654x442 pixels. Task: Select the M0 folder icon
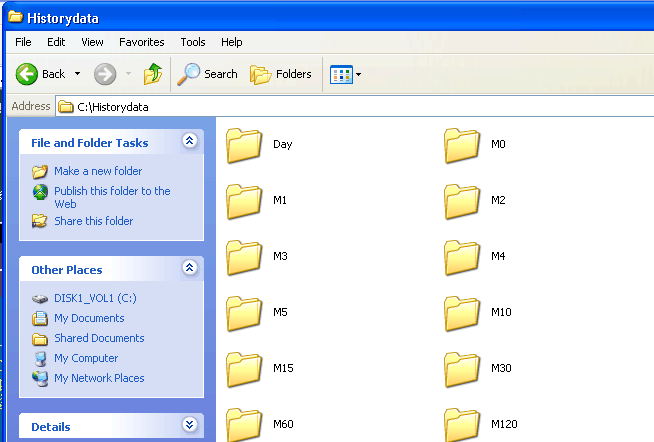coord(462,145)
